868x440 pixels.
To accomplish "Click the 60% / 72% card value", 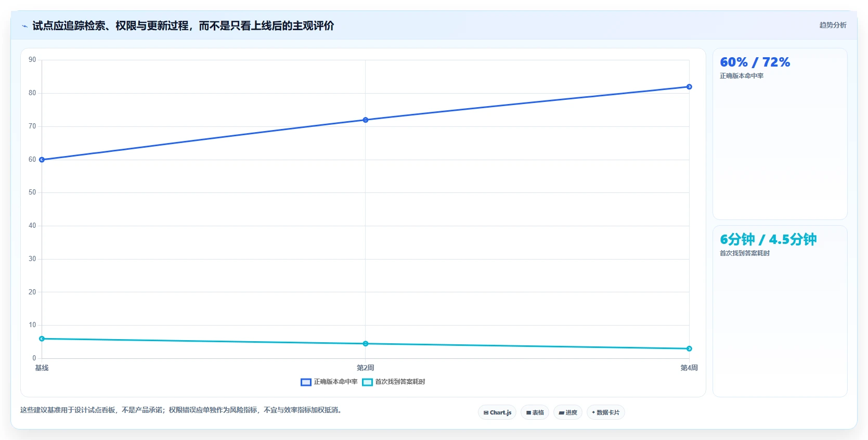I will point(755,62).
